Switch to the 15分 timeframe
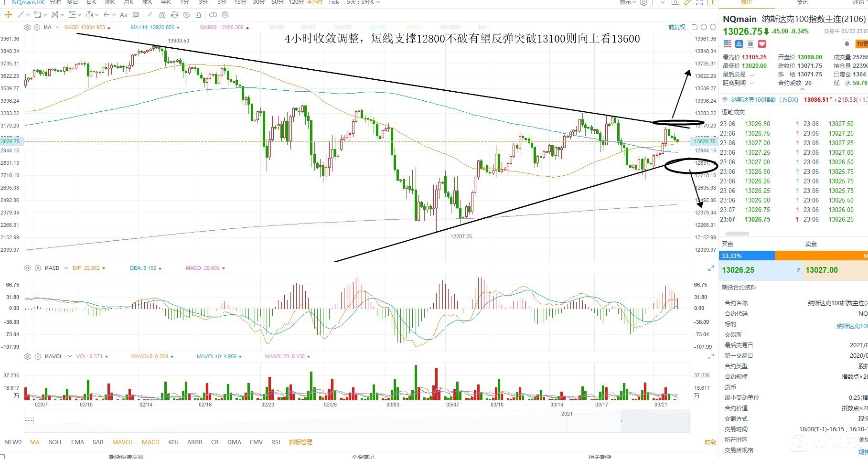 tap(240, 2)
